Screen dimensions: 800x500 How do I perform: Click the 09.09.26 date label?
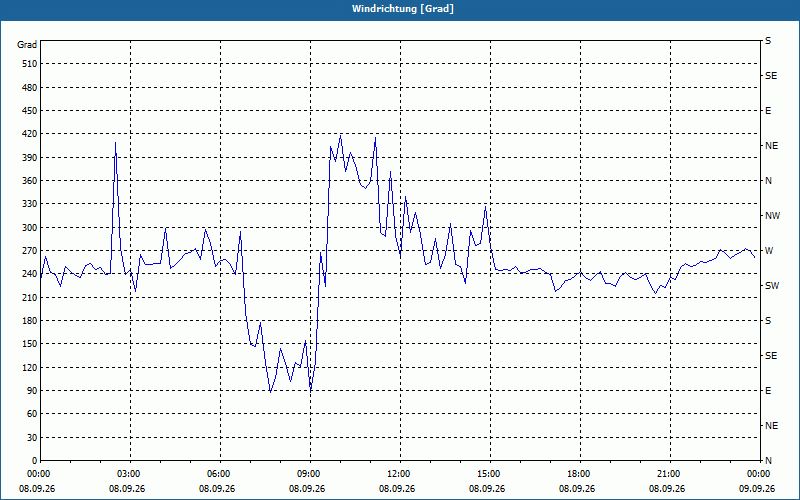(757, 489)
